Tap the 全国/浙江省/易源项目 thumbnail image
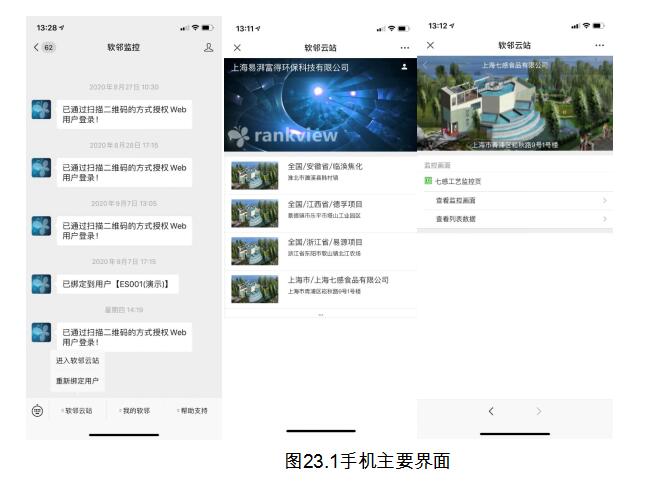This screenshot has height=485, width=656. (x=254, y=251)
